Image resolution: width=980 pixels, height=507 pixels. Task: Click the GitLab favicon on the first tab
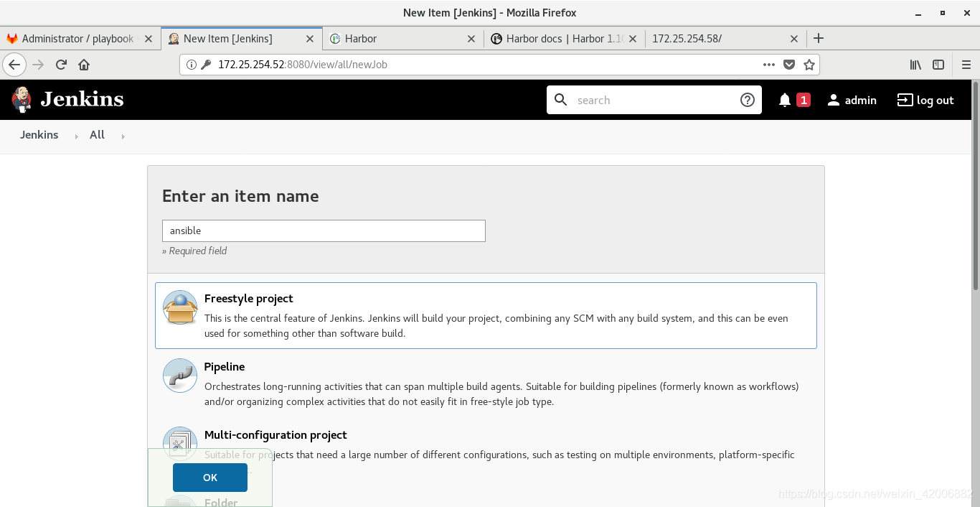tap(12, 39)
